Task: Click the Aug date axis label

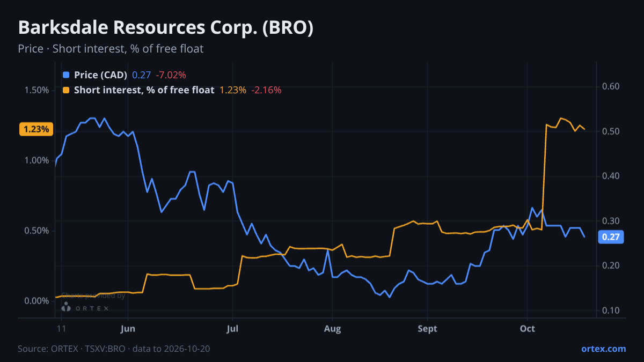Action: 333,329
